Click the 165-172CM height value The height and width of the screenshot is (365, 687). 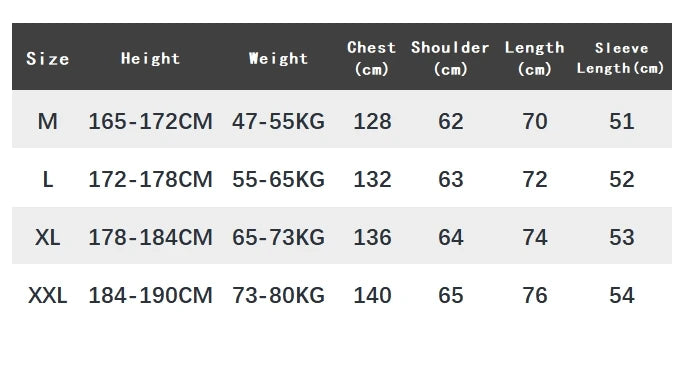tap(150, 121)
